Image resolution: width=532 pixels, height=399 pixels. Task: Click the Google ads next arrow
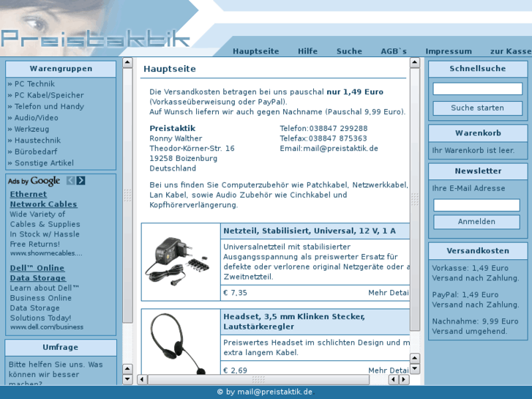(80, 180)
